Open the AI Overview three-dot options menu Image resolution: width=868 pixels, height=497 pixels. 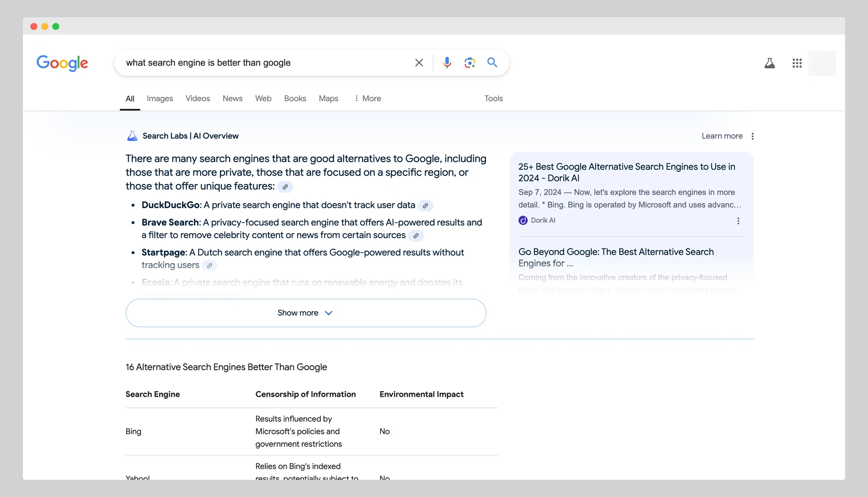point(753,136)
